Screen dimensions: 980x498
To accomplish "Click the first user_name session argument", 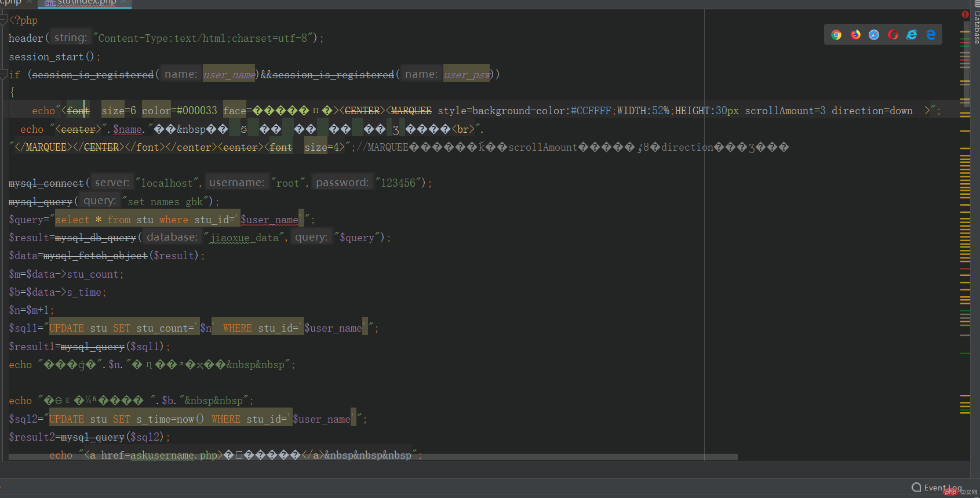I will [x=229, y=75].
